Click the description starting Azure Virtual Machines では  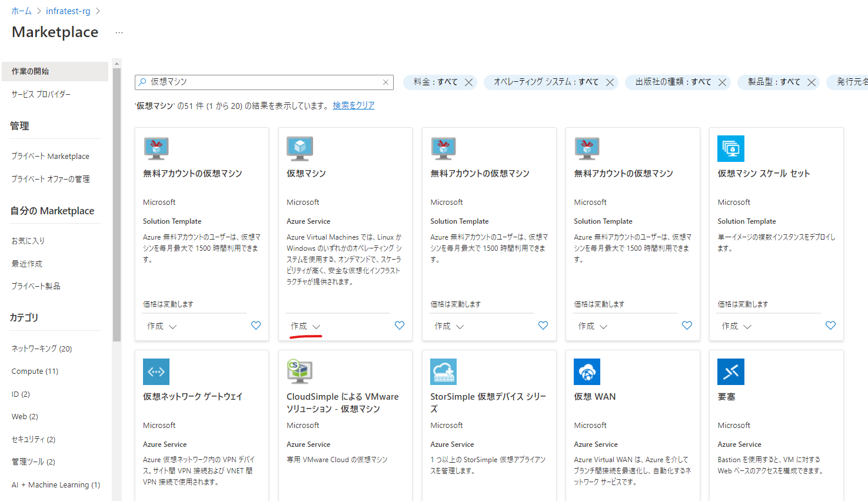[344, 260]
